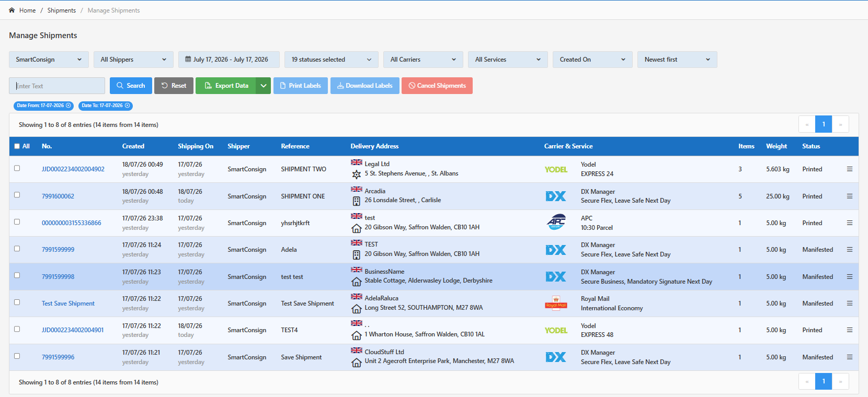The width and height of the screenshot is (868, 397).
Task: Sort by the Created column header
Action: 133,146
